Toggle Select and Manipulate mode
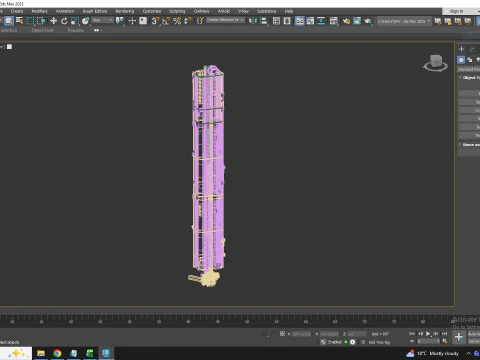 point(132,21)
